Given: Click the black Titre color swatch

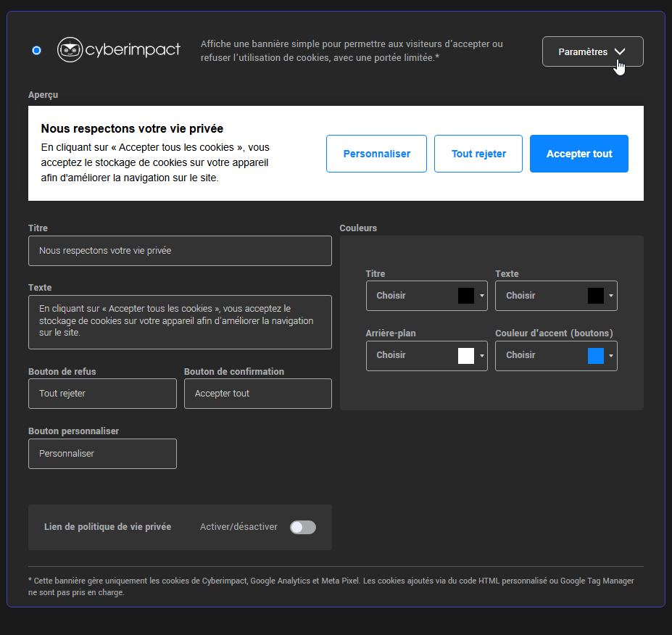Looking at the screenshot, I should (466, 296).
